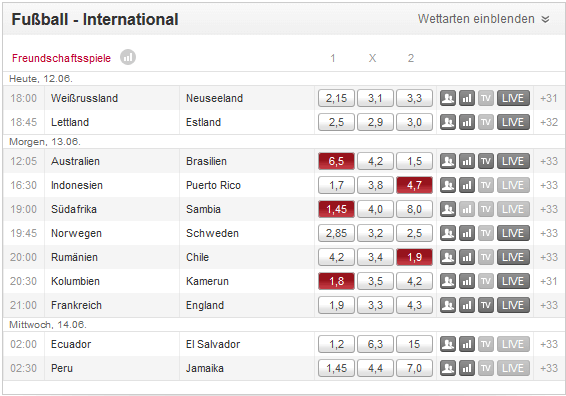
Task: Open the Freundschaftsspiele league link
Action: pyautogui.click(x=61, y=58)
